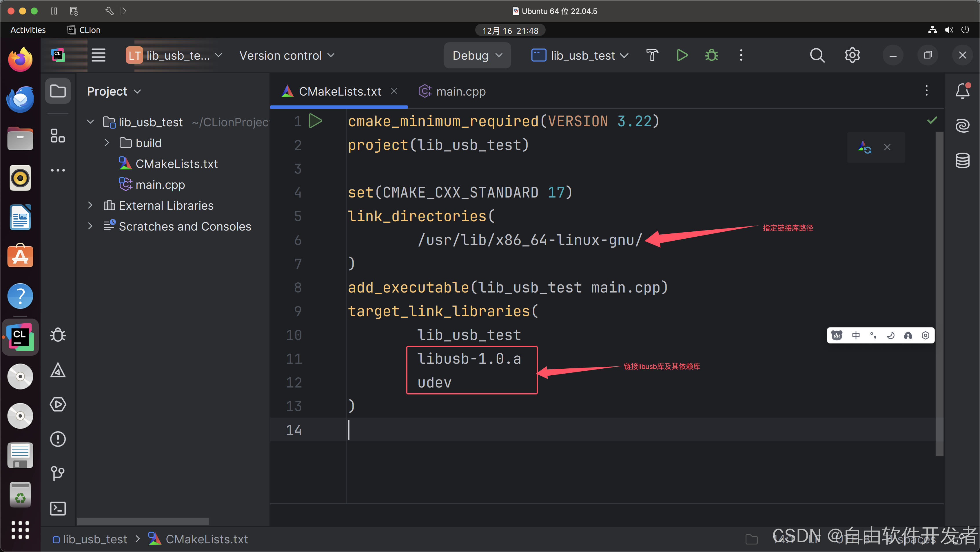Viewport: 980px width, 552px height.
Task: Click the IME logo icon
Action: point(837,335)
